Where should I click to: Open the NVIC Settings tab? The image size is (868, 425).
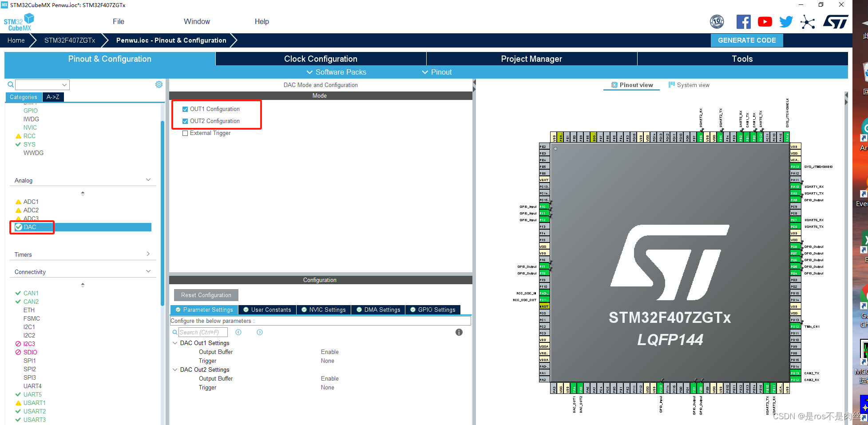click(323, 310)
